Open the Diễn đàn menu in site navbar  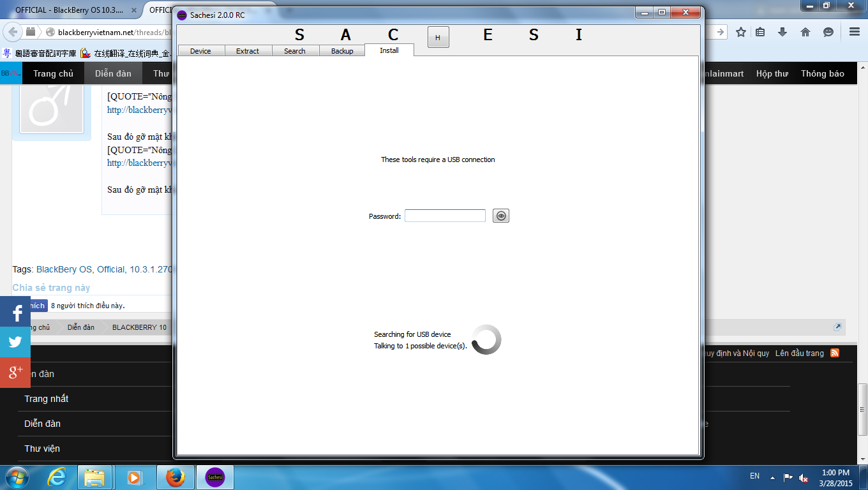[x=113, y=73]
